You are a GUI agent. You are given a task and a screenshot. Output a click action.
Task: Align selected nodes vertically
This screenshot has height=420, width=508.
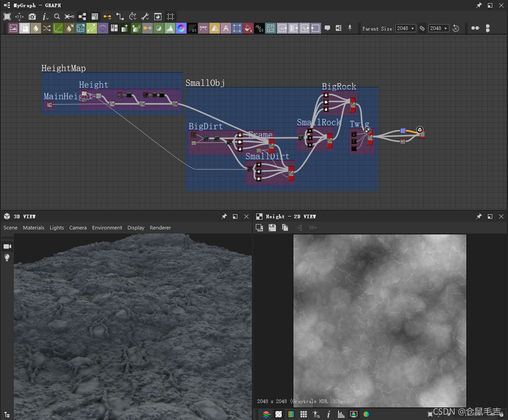tap(487, 28)
